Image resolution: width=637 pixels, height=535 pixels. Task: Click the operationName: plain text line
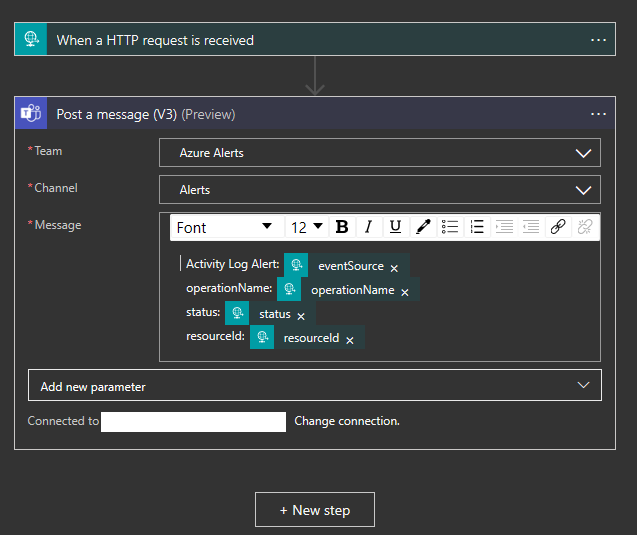tap(229, 288)
